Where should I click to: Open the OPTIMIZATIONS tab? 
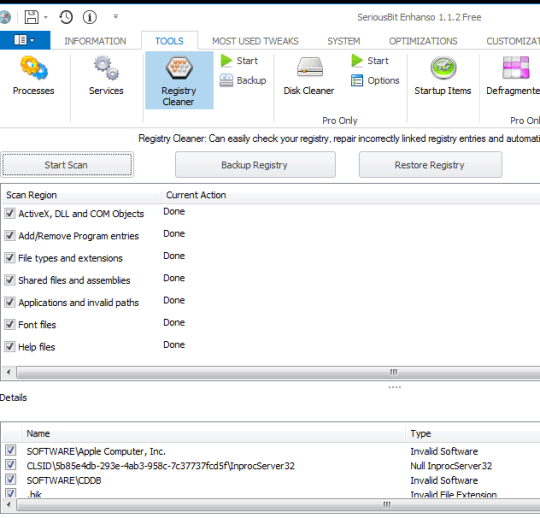click(423, 41)
